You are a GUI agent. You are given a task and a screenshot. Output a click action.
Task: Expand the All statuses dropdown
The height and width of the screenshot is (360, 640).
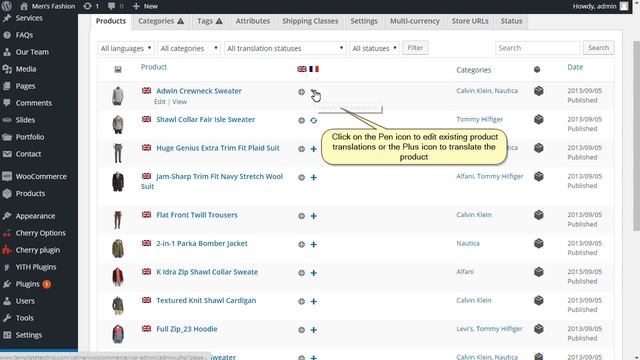pos(374,48)
